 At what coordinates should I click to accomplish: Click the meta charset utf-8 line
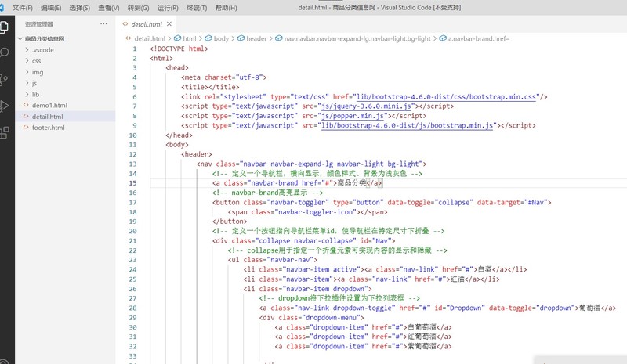223,77
